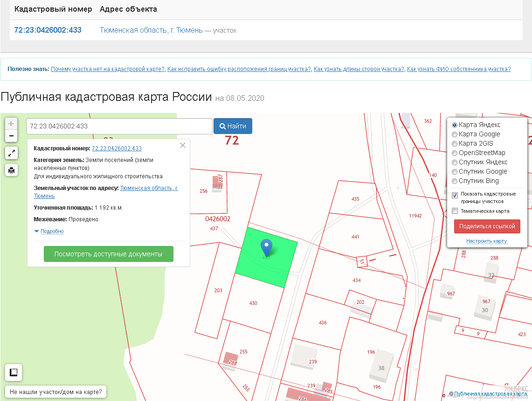
Task: Click the magnifier Найти search button
Action: [233, 126]
